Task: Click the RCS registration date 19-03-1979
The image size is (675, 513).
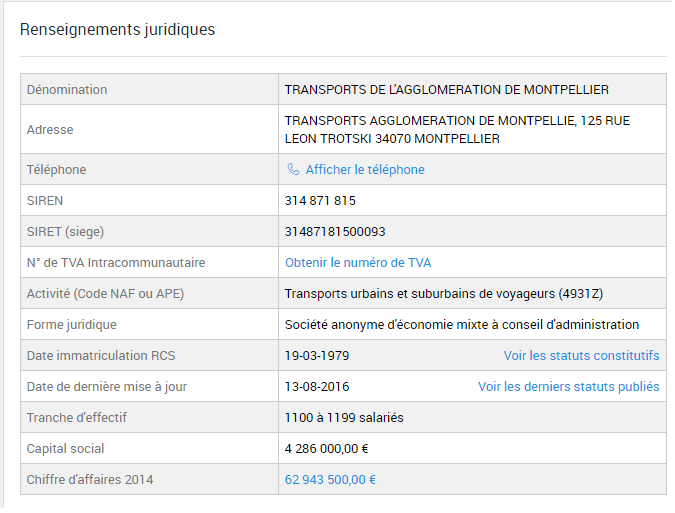Action: coord(317,356)
